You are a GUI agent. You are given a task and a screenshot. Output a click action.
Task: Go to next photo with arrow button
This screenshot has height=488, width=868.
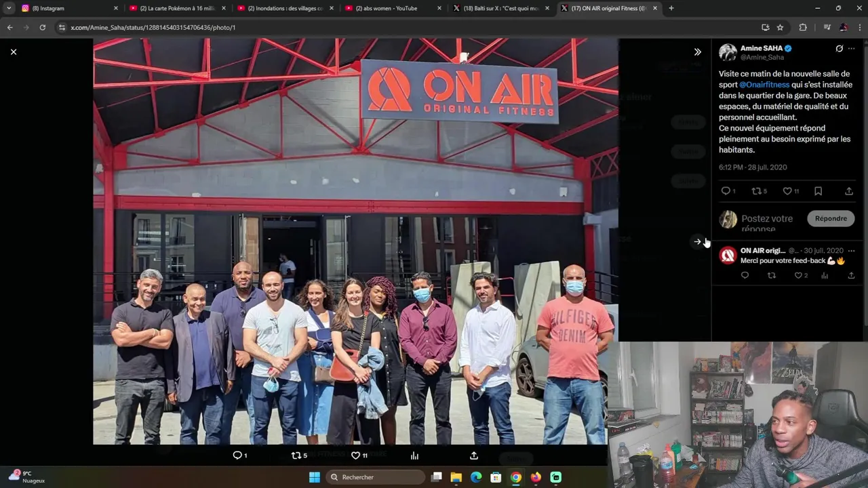(x=697, y=241)
